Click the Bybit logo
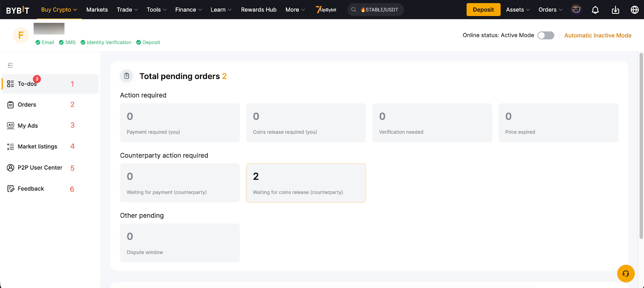644x288 pixels. tap(18, 10)
